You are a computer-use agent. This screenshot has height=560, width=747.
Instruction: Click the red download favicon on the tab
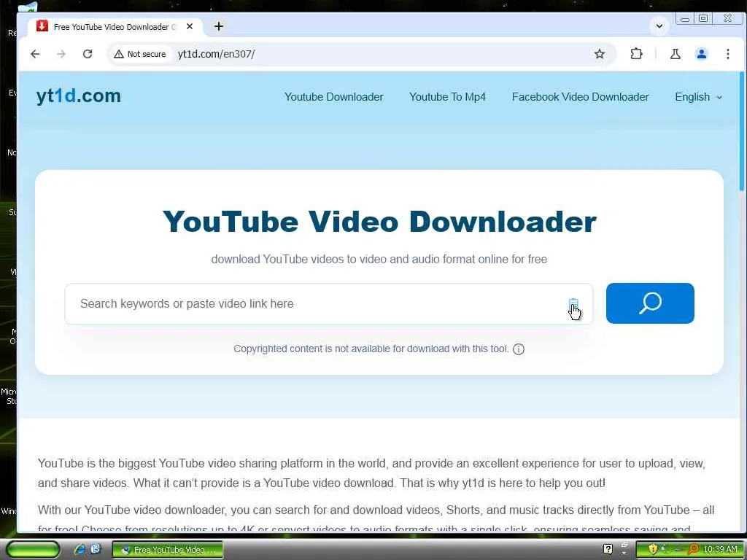pos(42,26)
